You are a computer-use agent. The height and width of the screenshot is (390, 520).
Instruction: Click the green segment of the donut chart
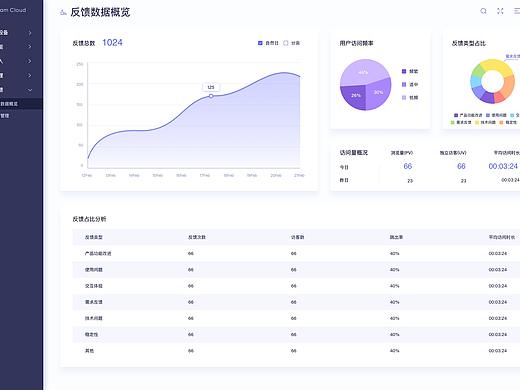coord(478,71)
